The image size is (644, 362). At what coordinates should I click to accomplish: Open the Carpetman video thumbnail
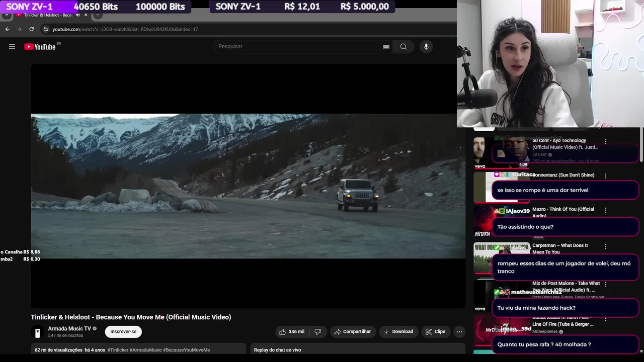point(501,259)
